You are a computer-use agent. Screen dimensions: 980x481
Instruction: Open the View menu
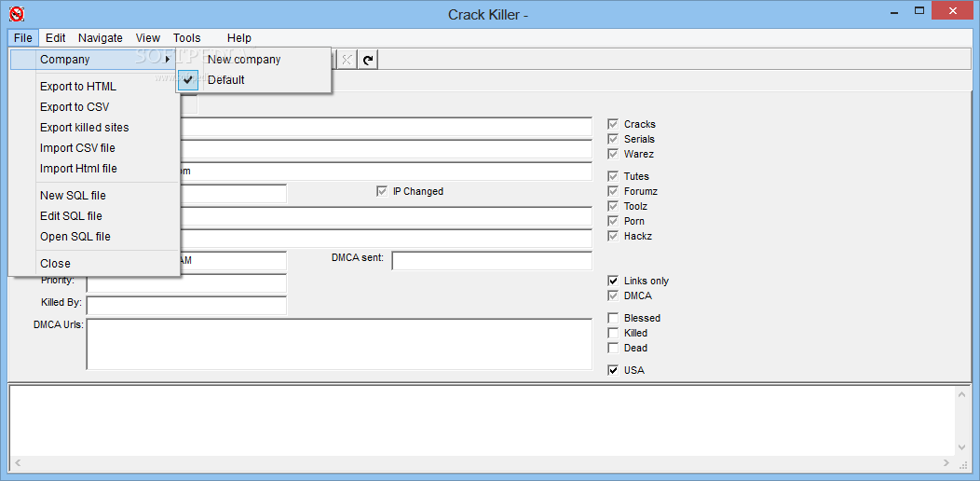click(x=148, y=37)
